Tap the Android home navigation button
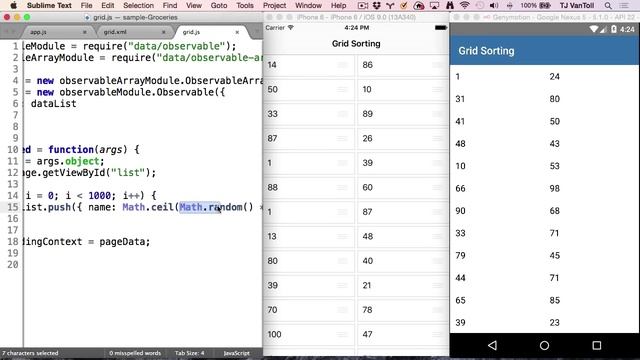Viewport: 640px width, 360px height. click(544, 345)
